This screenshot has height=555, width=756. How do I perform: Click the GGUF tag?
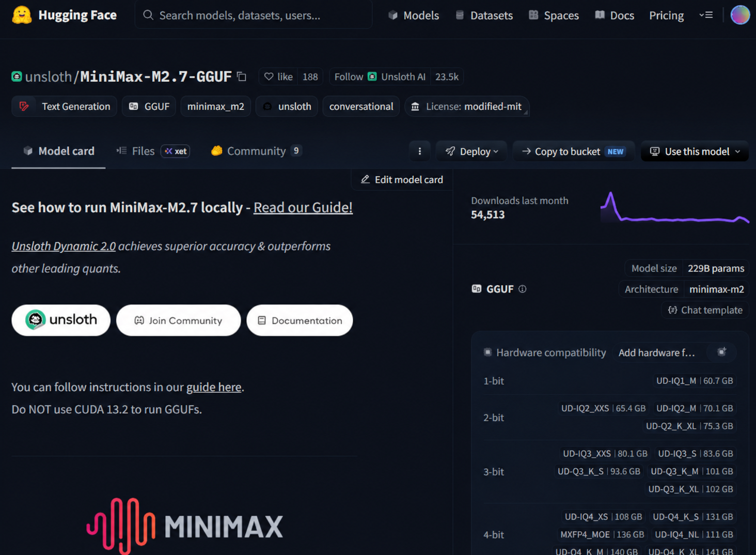[149, 106]
